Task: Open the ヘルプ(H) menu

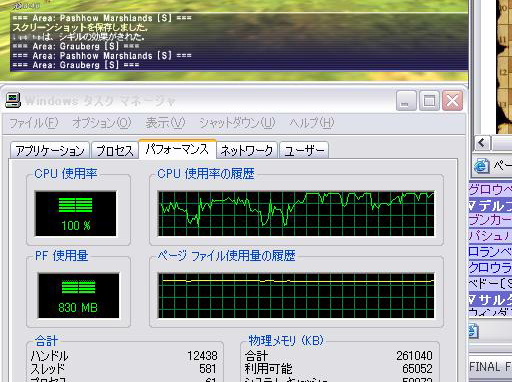Action: (312, 123)
